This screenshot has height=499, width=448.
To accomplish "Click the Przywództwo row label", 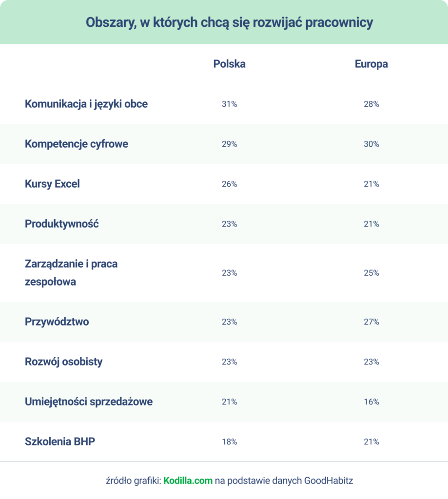I will (57, 322).
